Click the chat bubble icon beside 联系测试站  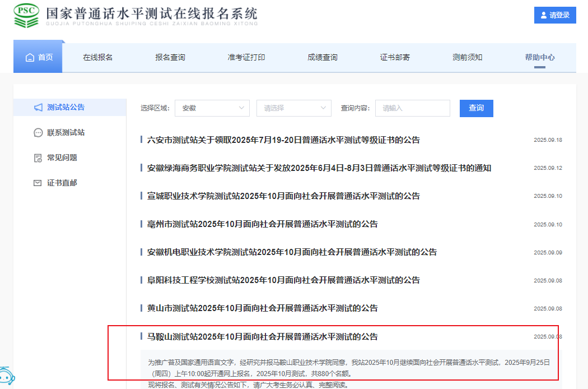(x=38, y=133)
